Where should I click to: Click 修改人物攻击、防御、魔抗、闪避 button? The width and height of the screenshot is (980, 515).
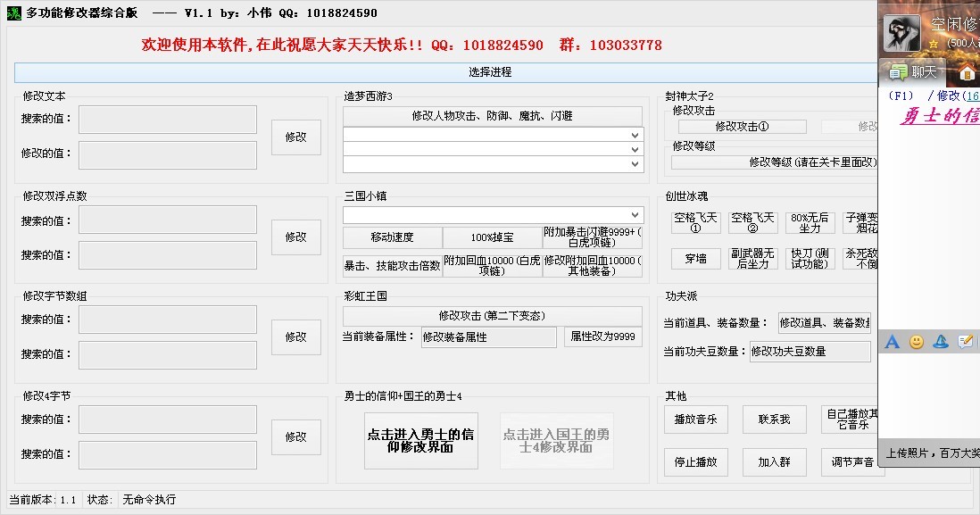tap(493, 116)
